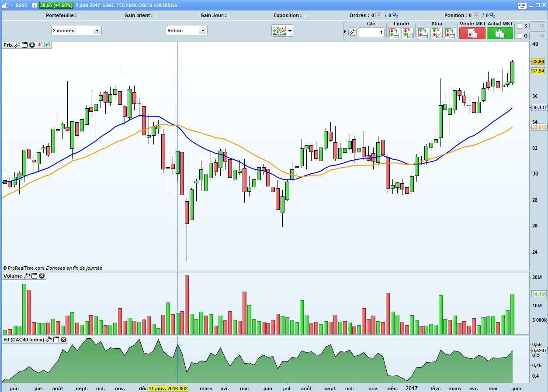Maximize the Volume panel window icon

[34, 276]
